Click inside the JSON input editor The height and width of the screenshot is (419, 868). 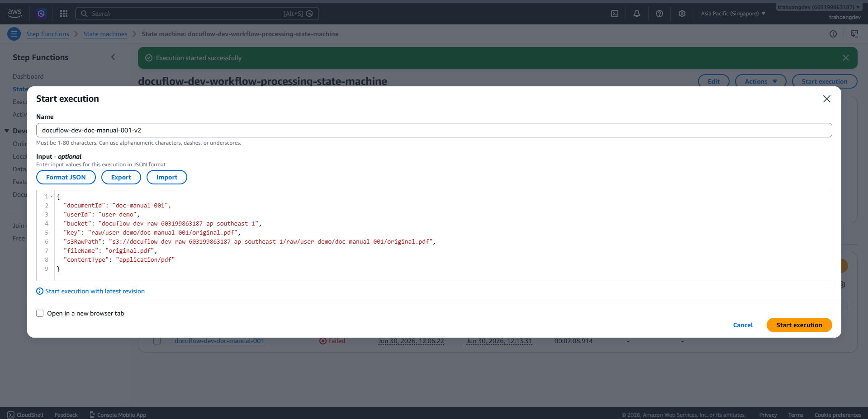[x=434, y=235]
